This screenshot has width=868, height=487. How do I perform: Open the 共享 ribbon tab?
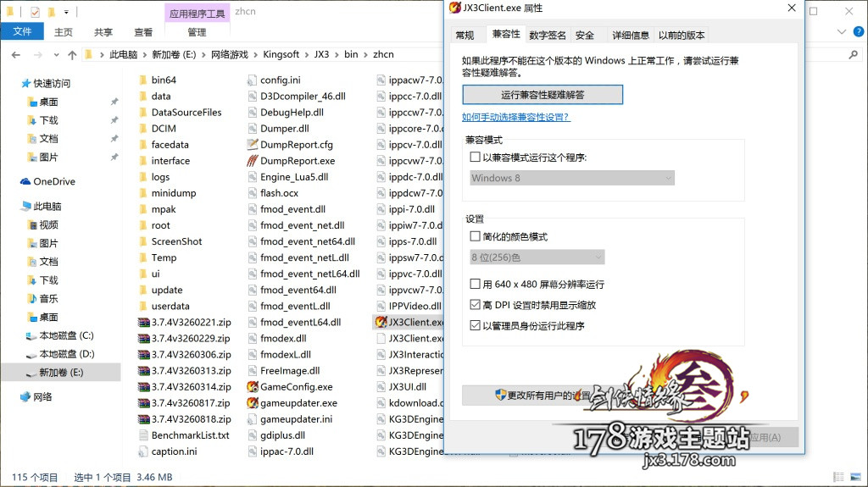point(103,32)
